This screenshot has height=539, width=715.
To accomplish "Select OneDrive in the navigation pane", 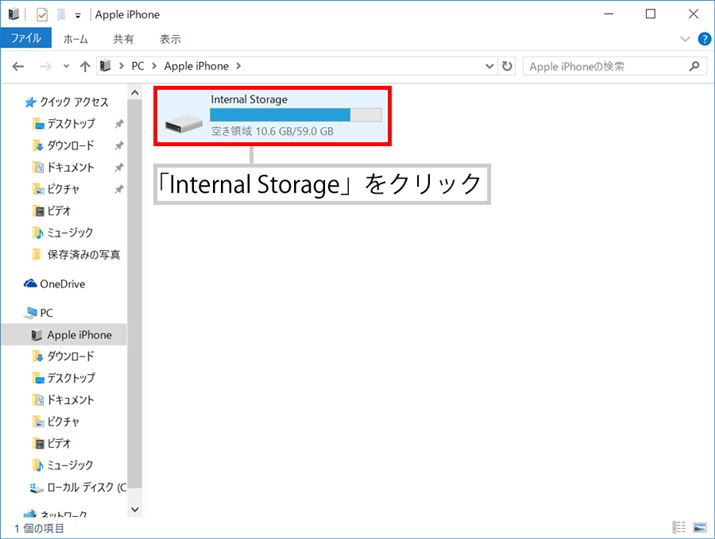I will point(62,284).
